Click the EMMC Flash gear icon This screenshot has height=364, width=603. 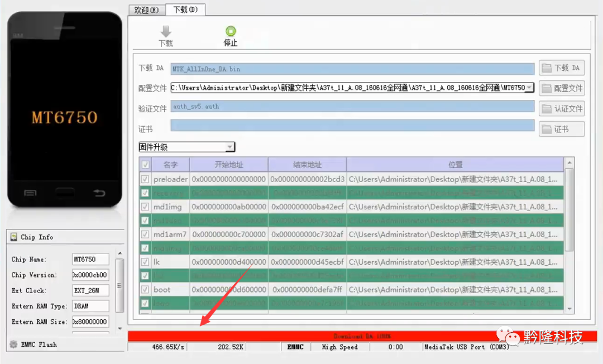13,344
